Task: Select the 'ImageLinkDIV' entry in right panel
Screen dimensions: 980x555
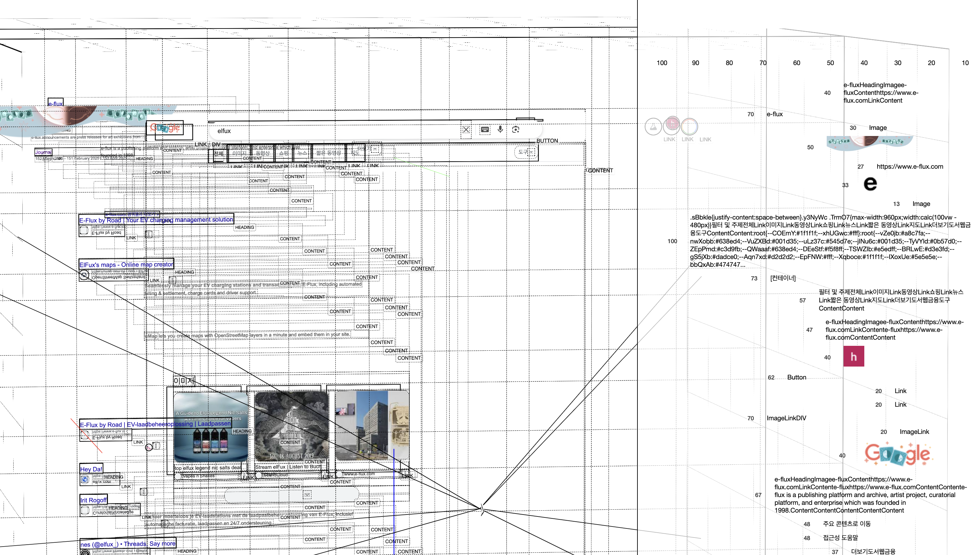Action: tap(786, 418)
